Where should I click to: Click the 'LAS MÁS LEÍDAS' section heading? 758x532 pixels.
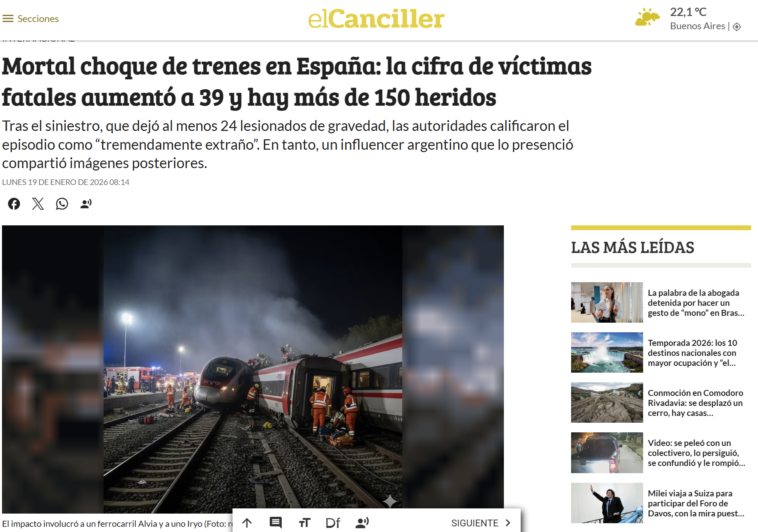pos(633,247)
